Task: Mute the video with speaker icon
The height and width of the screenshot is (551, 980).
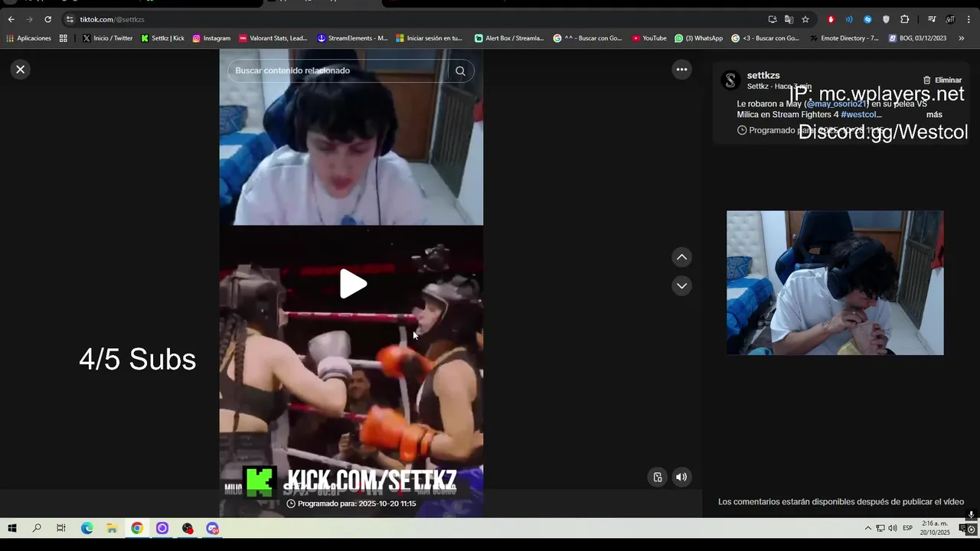Action: point(681,477)
